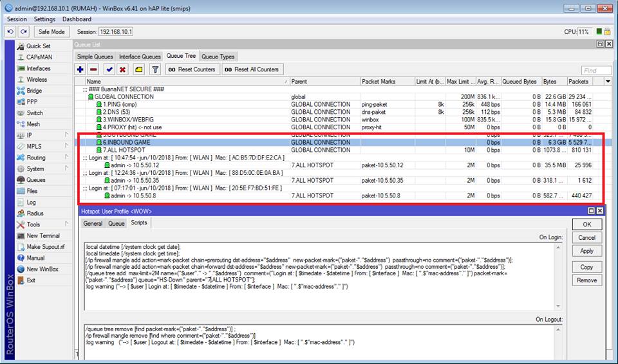Open New Terminal

coord(43,235)
